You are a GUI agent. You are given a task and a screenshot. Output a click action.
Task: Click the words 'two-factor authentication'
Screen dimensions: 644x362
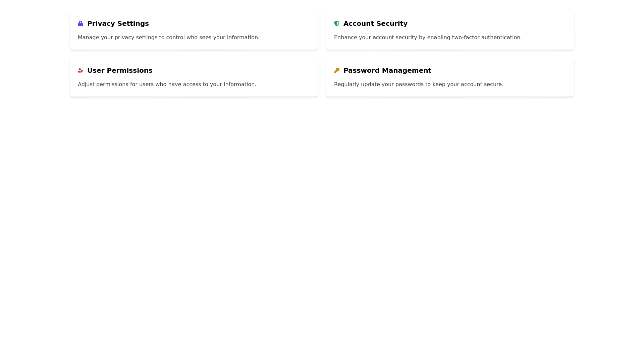tap(486, 38)
